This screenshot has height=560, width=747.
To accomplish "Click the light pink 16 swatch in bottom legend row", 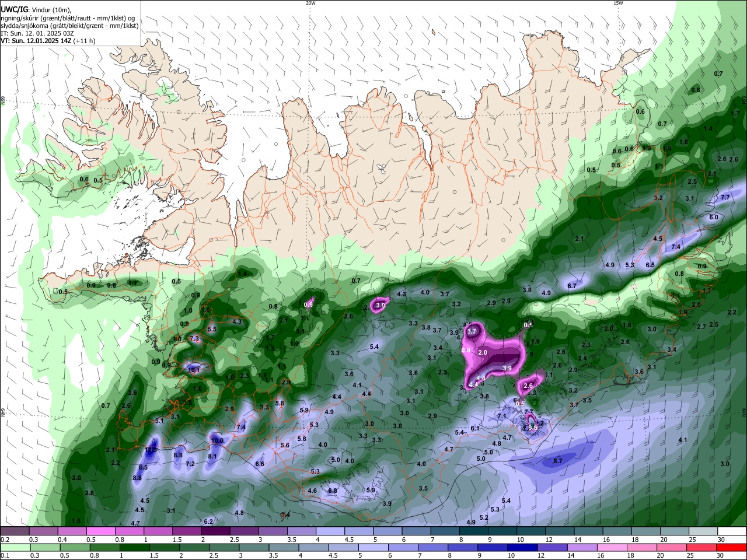I will pyautogui.click(x=612, y=547).
